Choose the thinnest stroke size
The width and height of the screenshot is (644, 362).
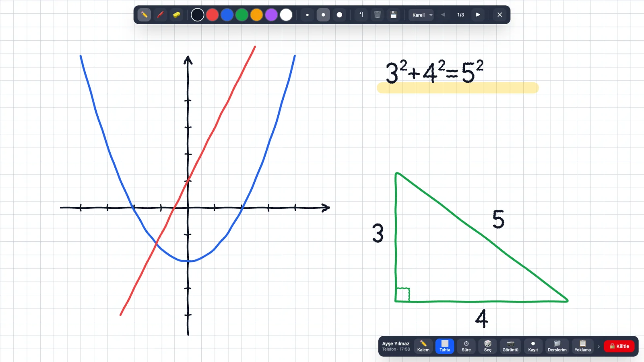click(x=307, y=15)
